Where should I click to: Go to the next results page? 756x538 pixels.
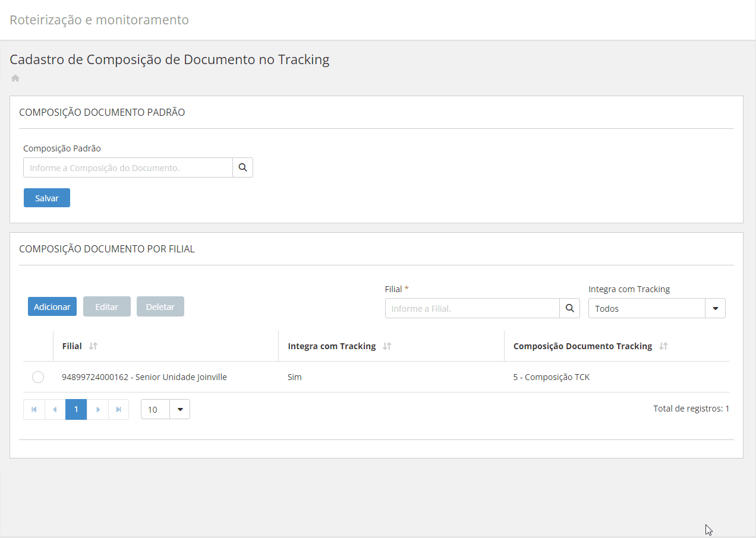pos(98,410)
